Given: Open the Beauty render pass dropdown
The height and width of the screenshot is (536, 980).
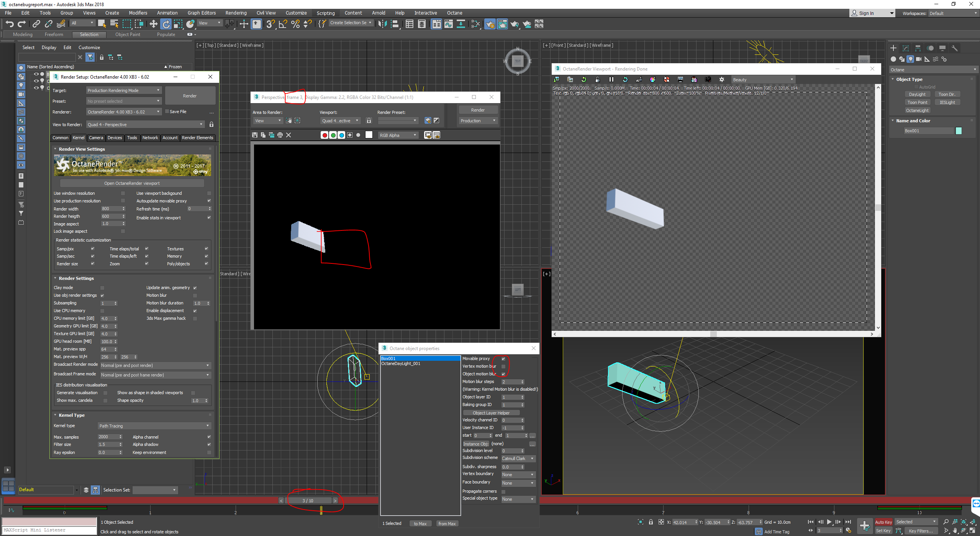Looking at the screenshot, I should [x=762, y=79].
